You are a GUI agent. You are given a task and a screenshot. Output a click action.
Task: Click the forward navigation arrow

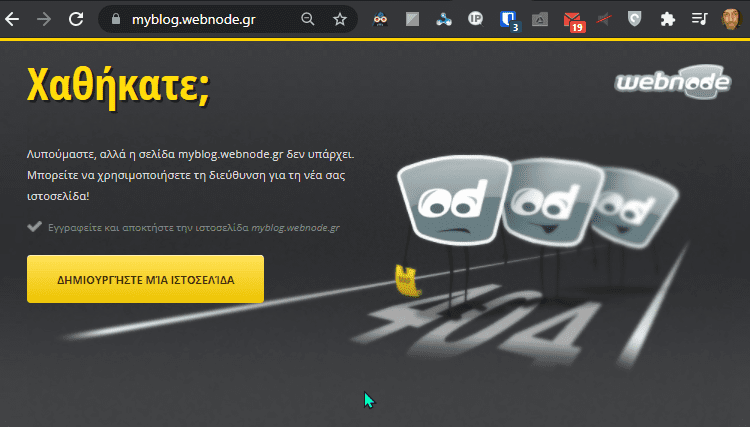(x=44, y=19)
